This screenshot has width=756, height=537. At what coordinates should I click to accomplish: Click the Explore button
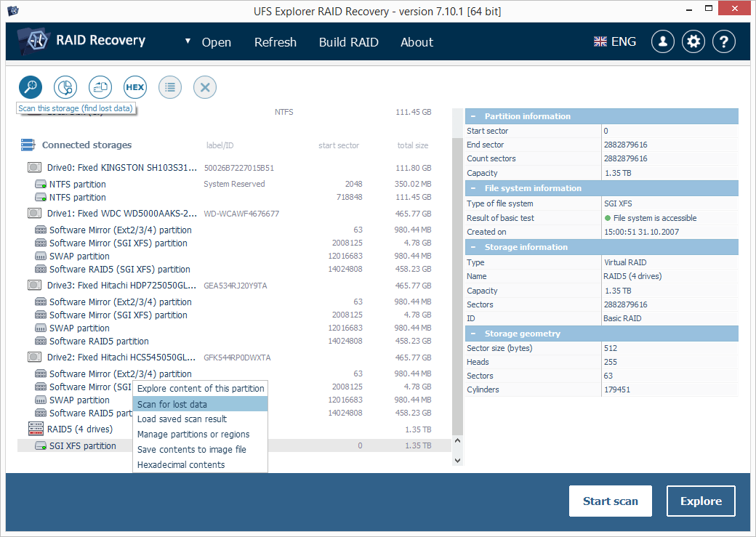701,501
